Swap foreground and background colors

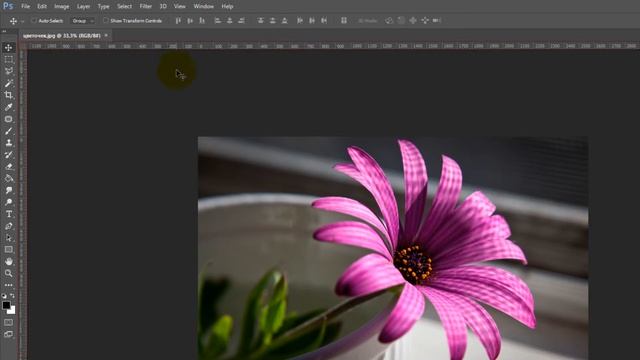[12, 296]
